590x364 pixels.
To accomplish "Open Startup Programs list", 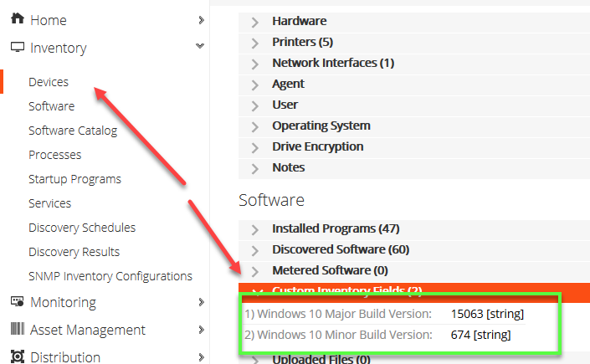I will (74, 179).
